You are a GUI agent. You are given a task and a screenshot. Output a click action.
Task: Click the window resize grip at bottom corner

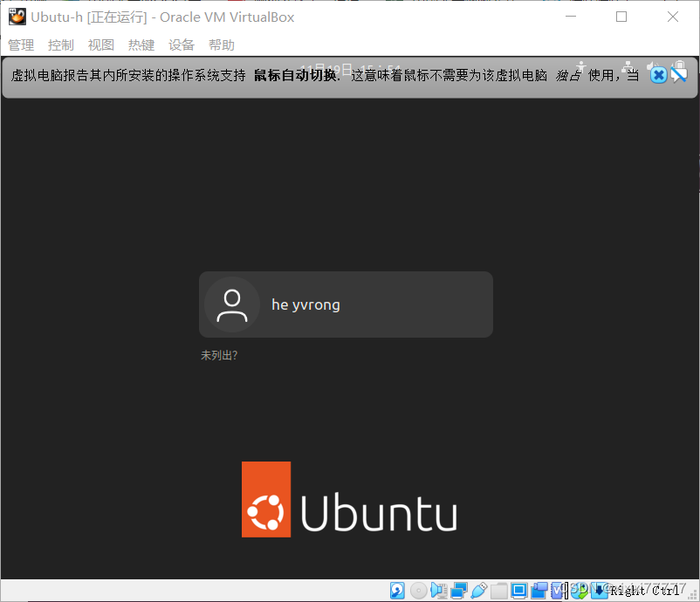pos(692,595)
